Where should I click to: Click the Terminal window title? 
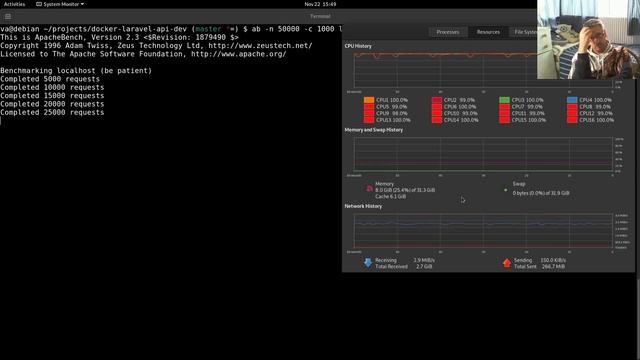click(x=320, y=16)
